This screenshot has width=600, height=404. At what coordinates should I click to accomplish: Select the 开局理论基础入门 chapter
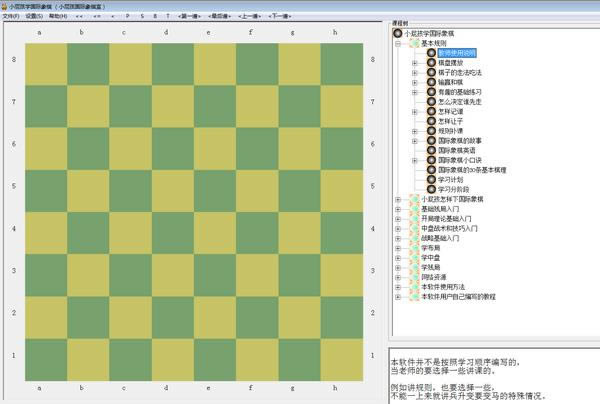pyautogui.click(x=446, y=219)
